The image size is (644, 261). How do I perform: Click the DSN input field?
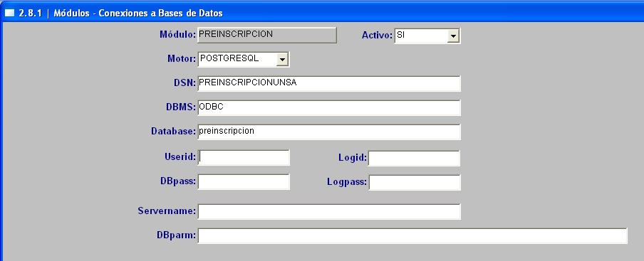(x=329, y=84)
